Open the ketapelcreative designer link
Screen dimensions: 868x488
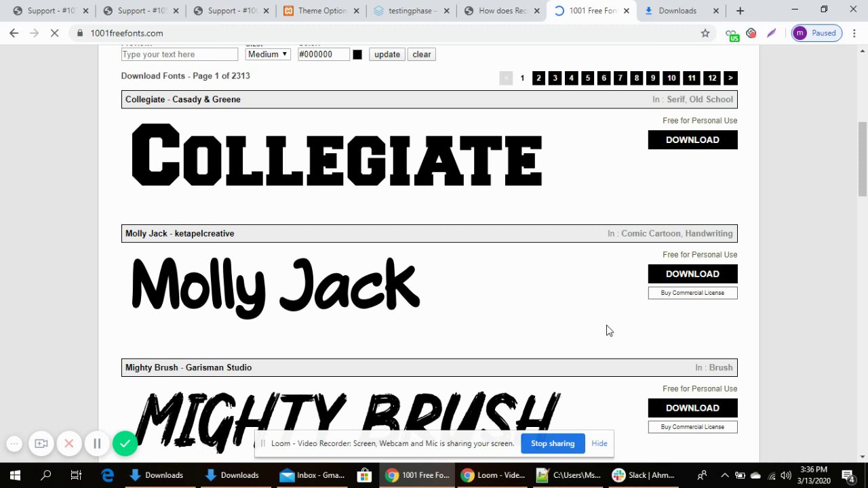tap(204, 233)
